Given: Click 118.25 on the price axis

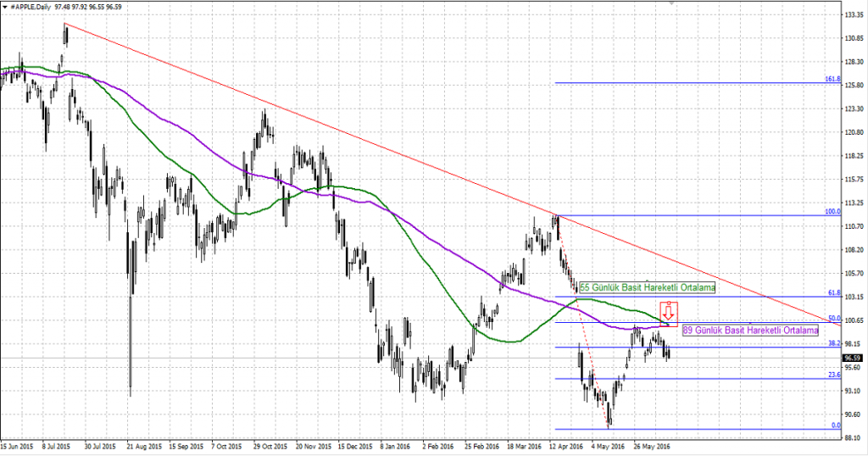Looking at the screenshot, I should tap(854, 156).
